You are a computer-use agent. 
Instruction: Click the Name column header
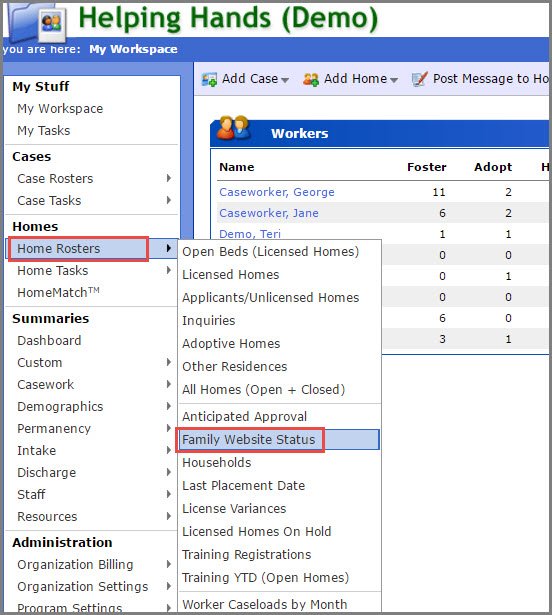(x=237, y=167)
